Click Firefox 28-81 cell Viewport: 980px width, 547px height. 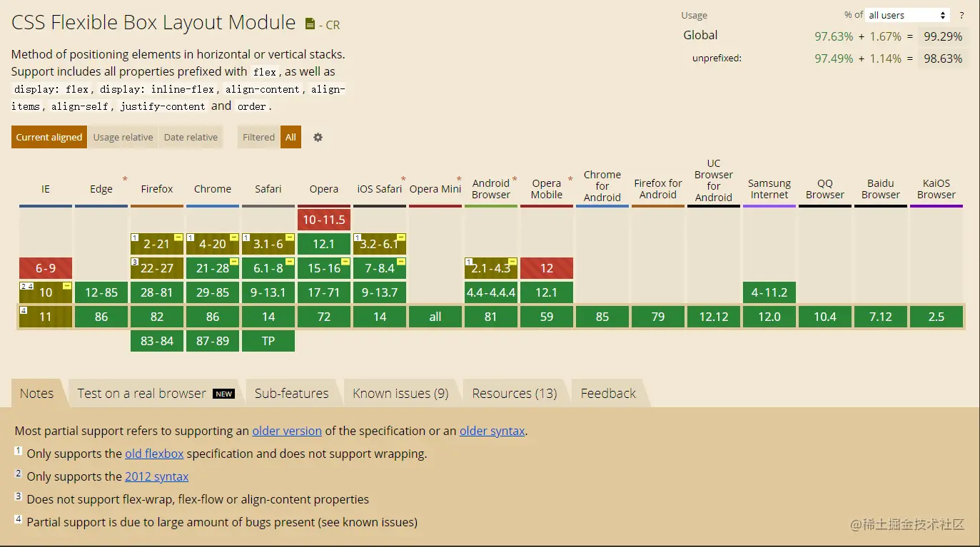[157, 292]
